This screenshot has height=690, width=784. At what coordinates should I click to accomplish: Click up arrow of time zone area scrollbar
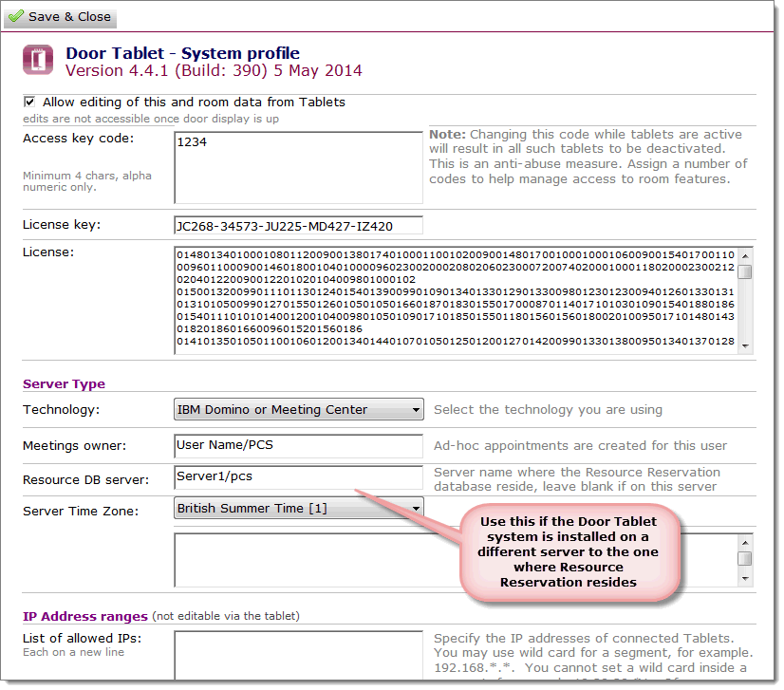[745, 541]
